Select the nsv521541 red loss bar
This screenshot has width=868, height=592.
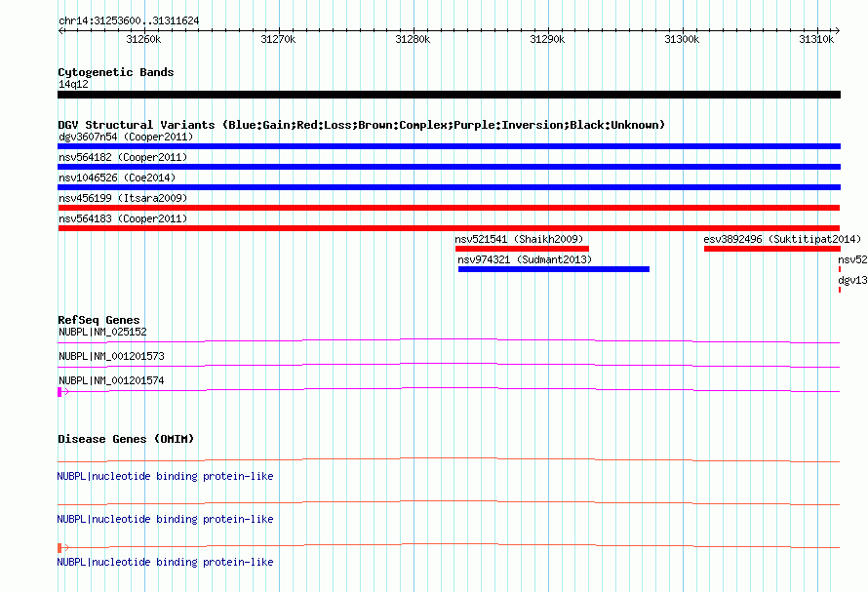pos(522,250)
